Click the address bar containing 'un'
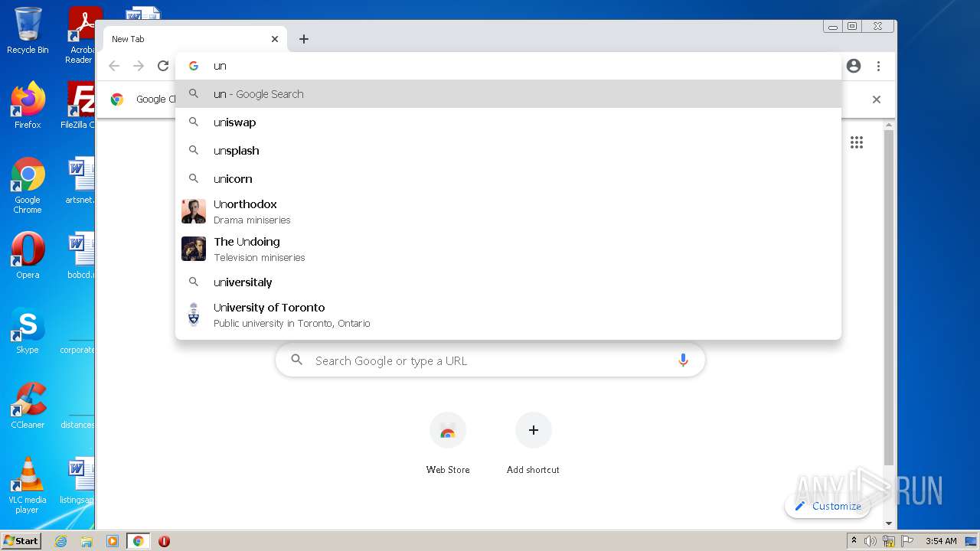 (x=508, y=66)
